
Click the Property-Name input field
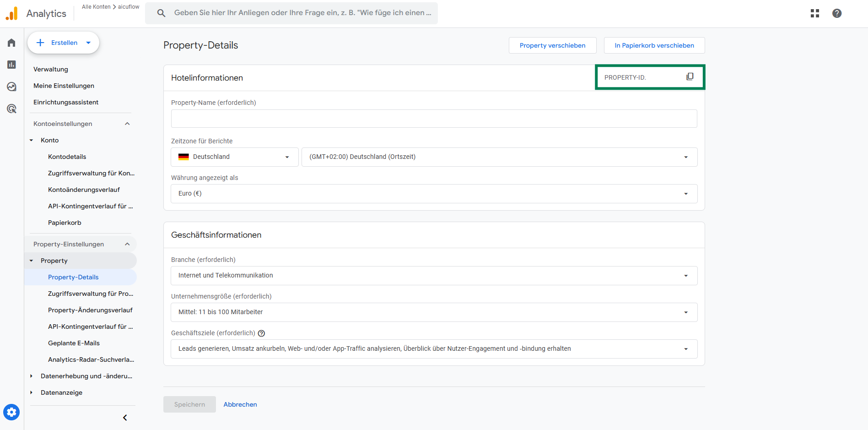click(434, 119)
